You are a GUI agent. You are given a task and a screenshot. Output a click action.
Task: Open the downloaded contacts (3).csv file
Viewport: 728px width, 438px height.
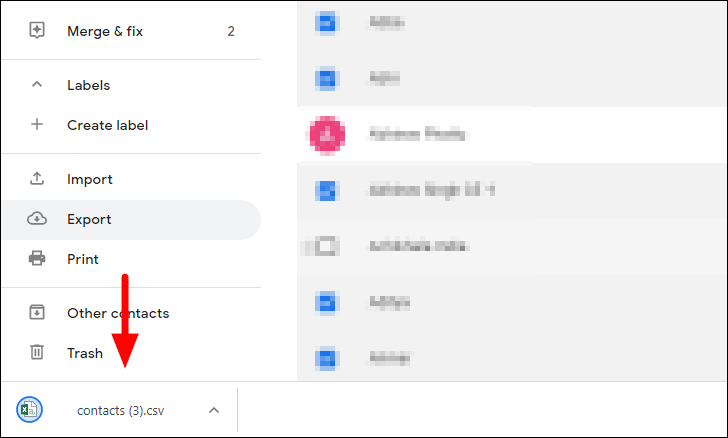pyautogui.click(x=120, y=411)
